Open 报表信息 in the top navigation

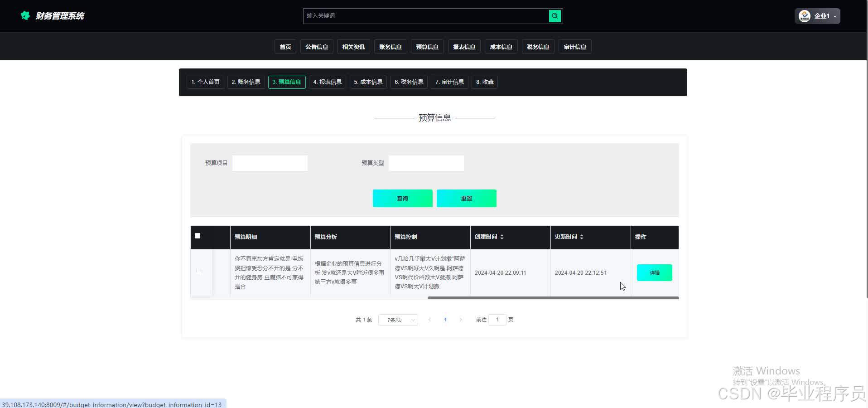point(464,47)
